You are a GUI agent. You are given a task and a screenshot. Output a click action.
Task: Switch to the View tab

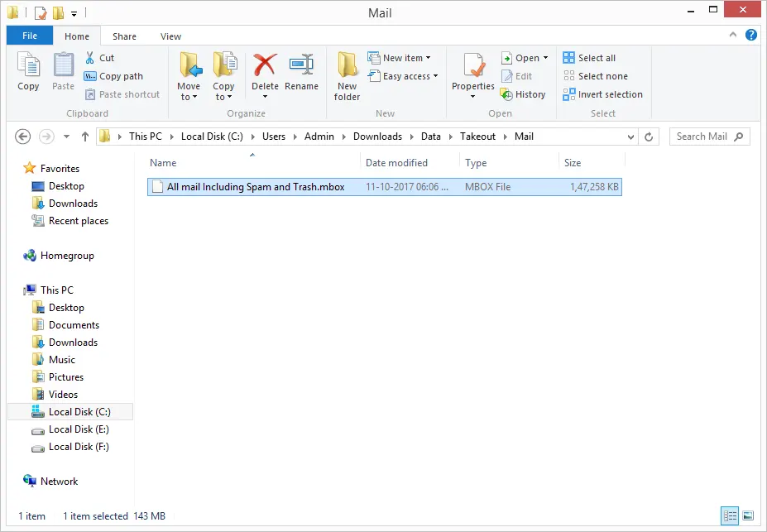(170, 36)
